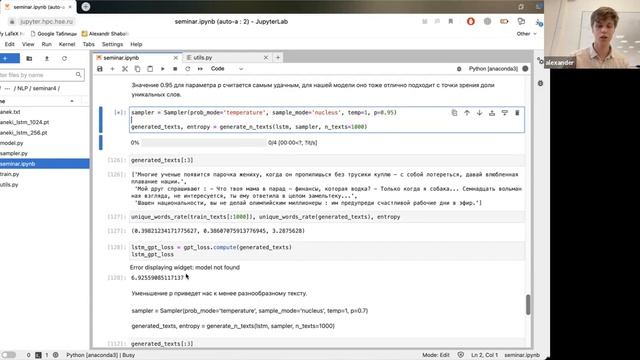Open utils.py from the file list
The width and height of the screenshot is (640, 360).
coord(44,184)
